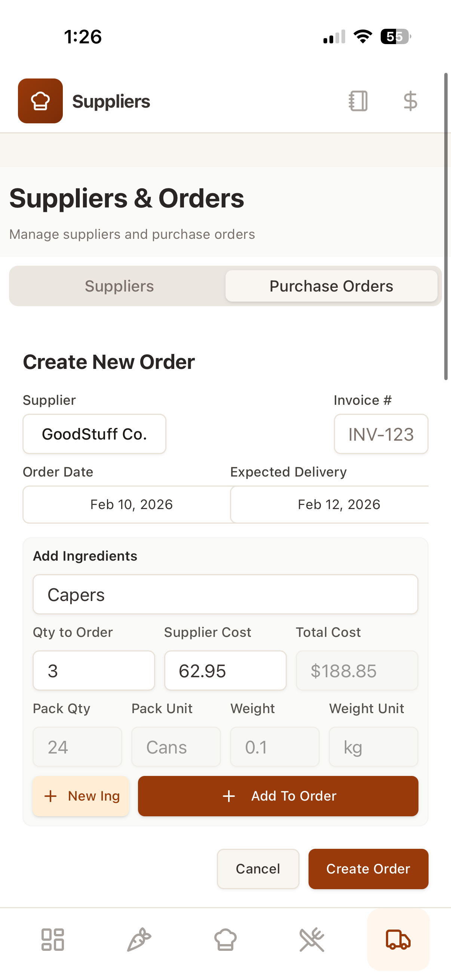Focus the Invoice # input field
Viewport: 451px width, 980px height.
[x=381, y=434]
